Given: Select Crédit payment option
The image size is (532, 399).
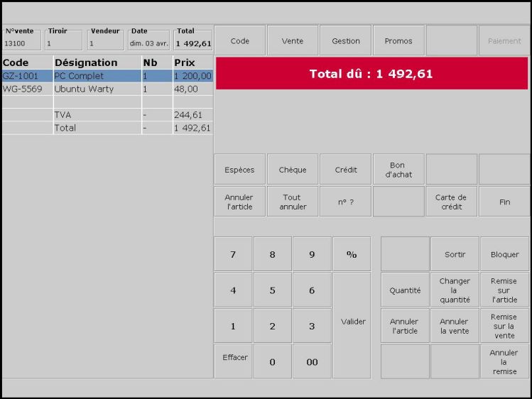Looking at the screenshot, I should point(345,170).
